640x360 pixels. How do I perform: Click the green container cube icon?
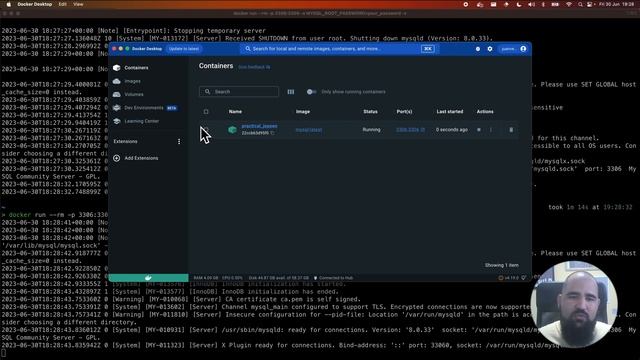coord(232,130)
